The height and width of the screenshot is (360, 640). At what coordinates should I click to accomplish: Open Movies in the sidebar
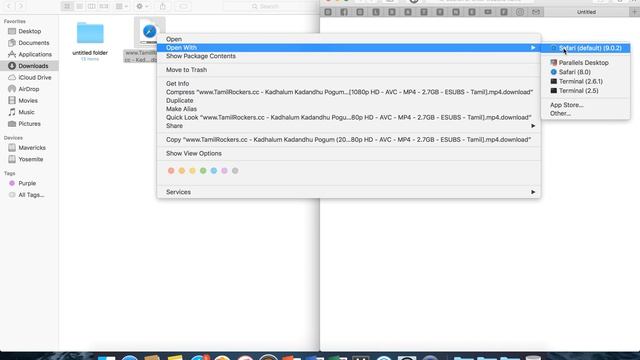(x=29, y=100)
